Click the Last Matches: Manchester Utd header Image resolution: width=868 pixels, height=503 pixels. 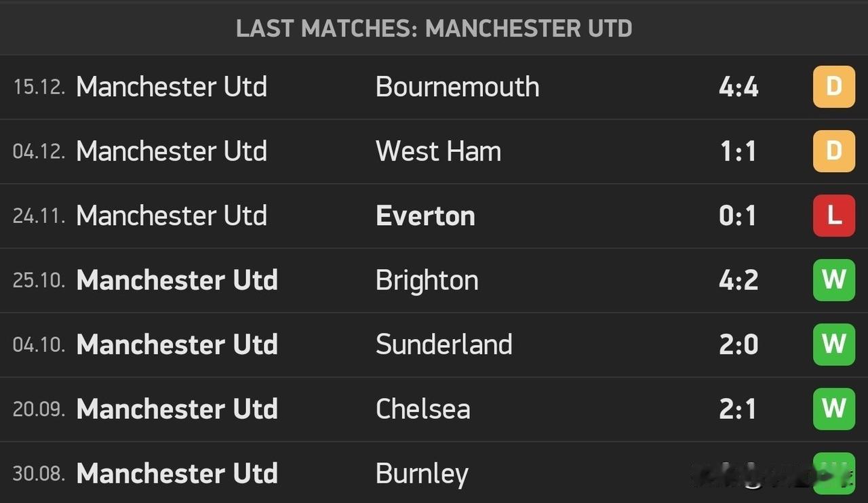[x=434, y=28]
